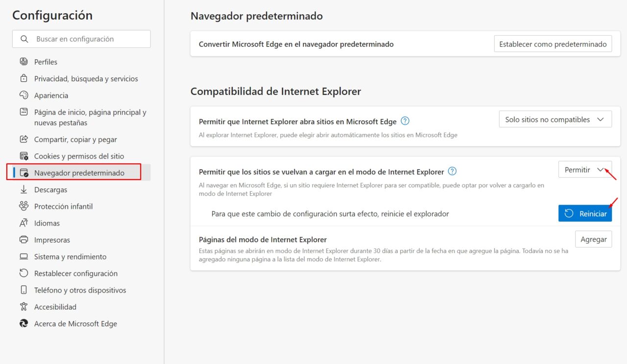Click the Idiomas language icon
This screenshot has width=627, height=364.
tap(24, 223)
